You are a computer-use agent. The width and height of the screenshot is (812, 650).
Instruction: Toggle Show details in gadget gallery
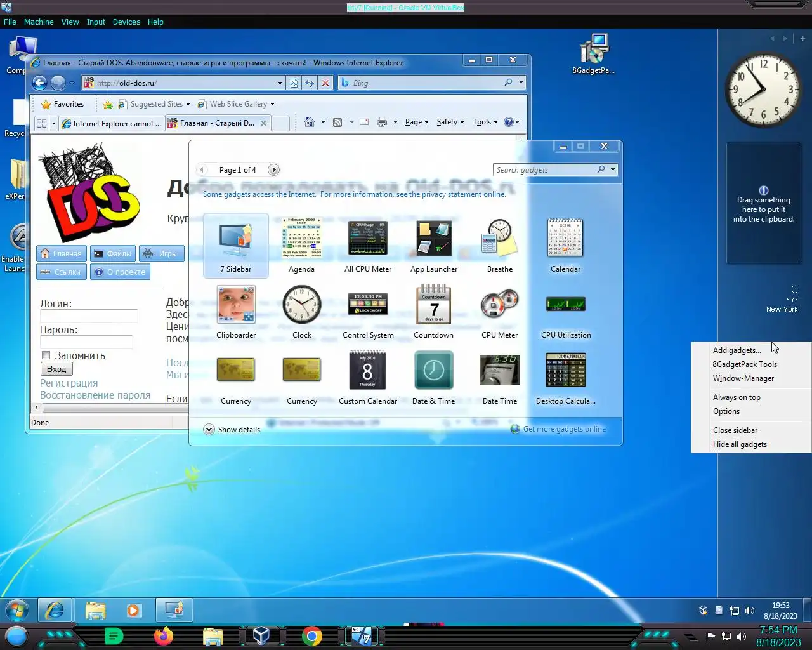coord(232,430)
